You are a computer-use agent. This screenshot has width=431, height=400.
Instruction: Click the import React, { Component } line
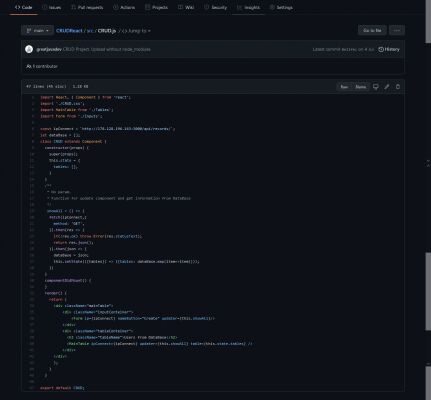pos(85,97)
